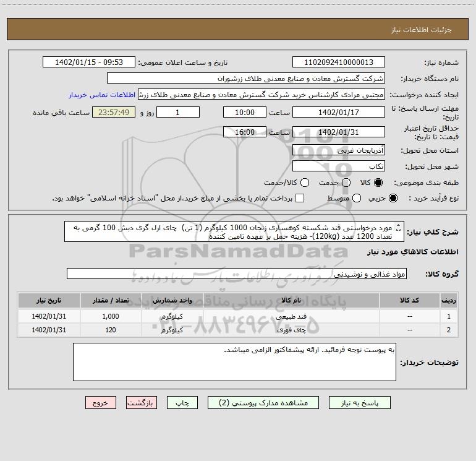Click the deadline hour field 10:00
Screen dimensions: 476x461
click(x=245, y=112)
